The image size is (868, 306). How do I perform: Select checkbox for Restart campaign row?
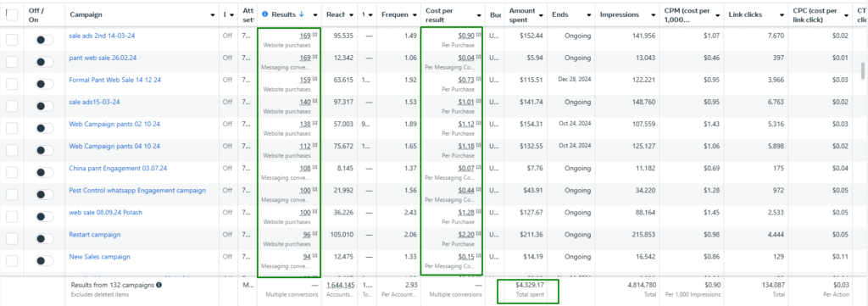click(x=12, y=238)
